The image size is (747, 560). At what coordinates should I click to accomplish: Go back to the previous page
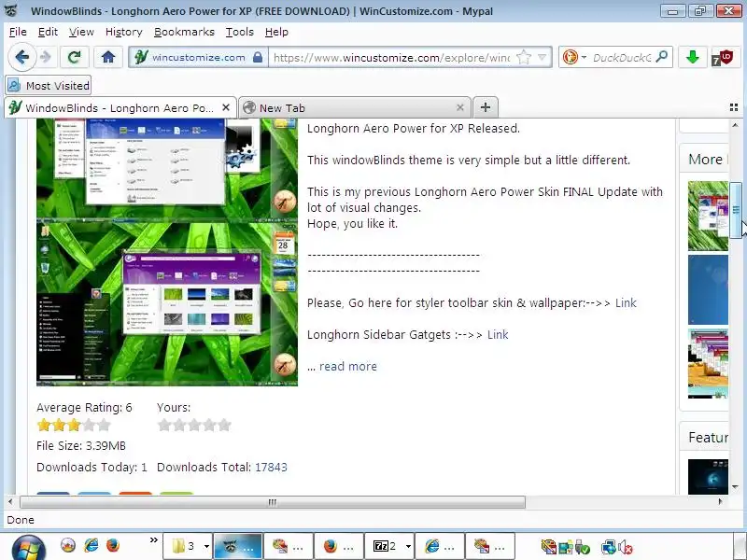(21, 57)
